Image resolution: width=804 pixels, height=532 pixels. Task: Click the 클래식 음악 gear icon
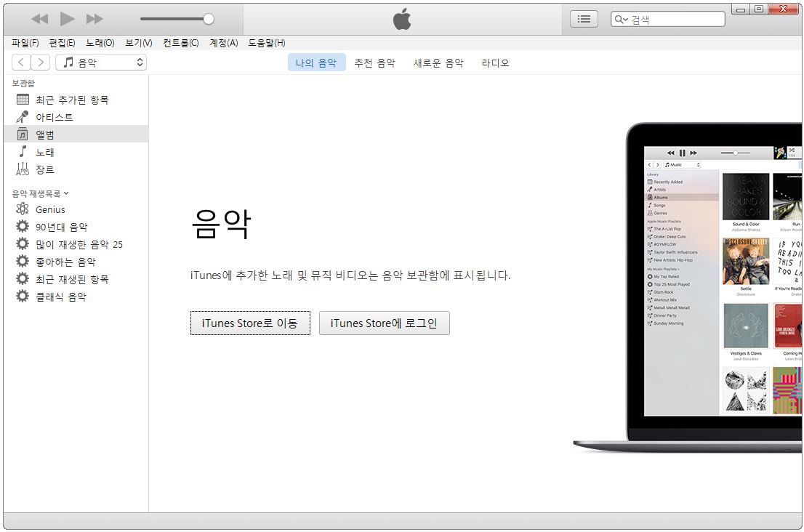click(x=23, y=296)
